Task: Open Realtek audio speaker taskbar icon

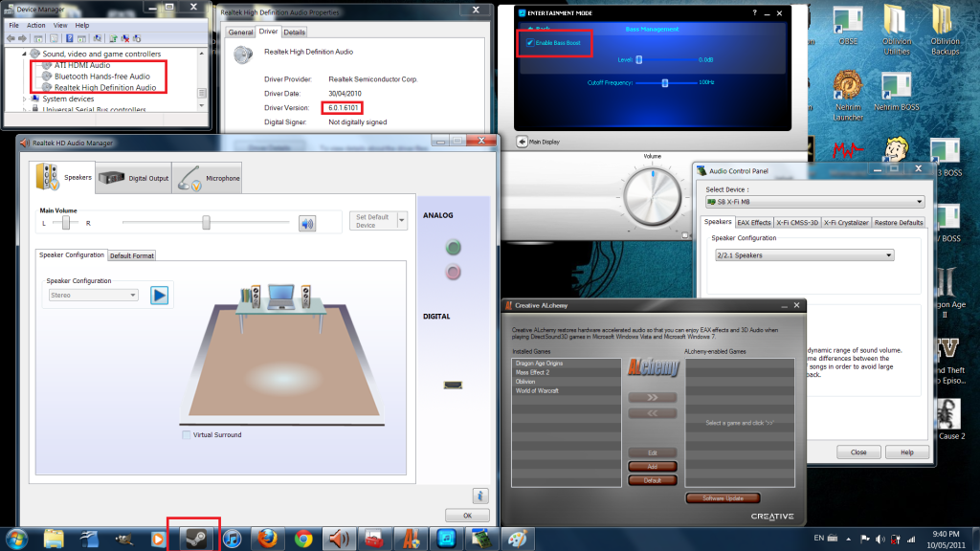Action: (x=339, y=538)
